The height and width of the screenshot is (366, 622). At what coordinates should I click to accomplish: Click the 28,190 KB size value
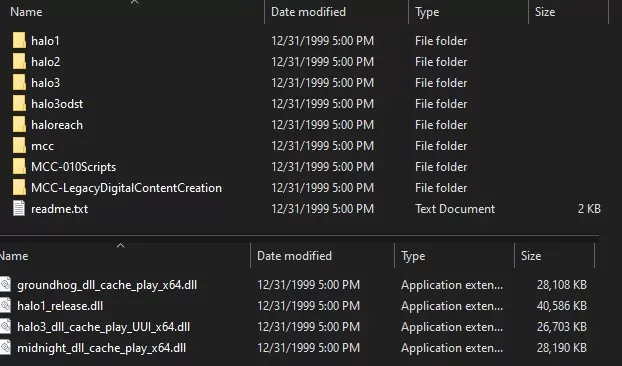pyautogui.click(x=562, y=348)
